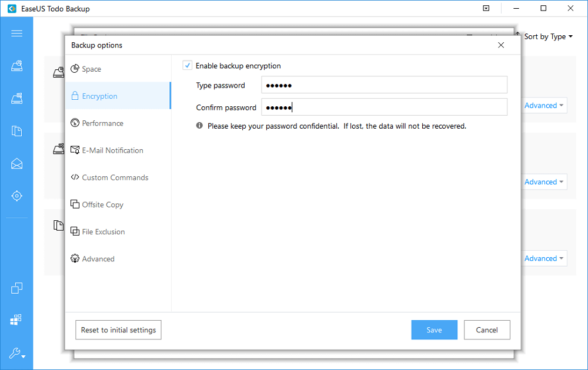588x370 pixels.
Task: Click the Custom Commands code icon
Action: click(75, 177)
